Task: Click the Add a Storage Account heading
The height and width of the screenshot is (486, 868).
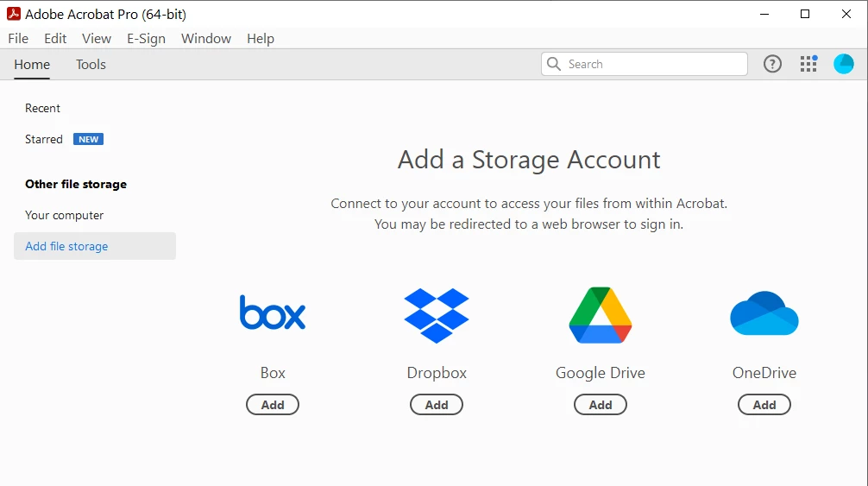Action: click(529, 160)
